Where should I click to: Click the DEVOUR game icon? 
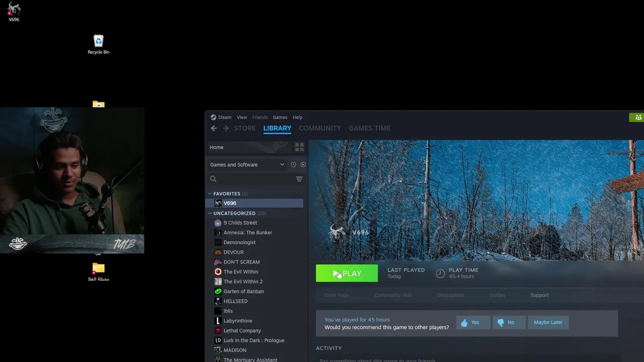click(x=218, y=252)
